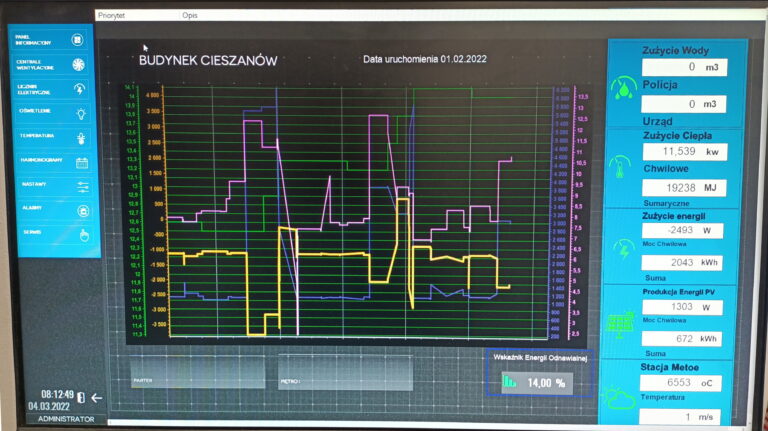Click the PARTER floor button

[198, 372]
